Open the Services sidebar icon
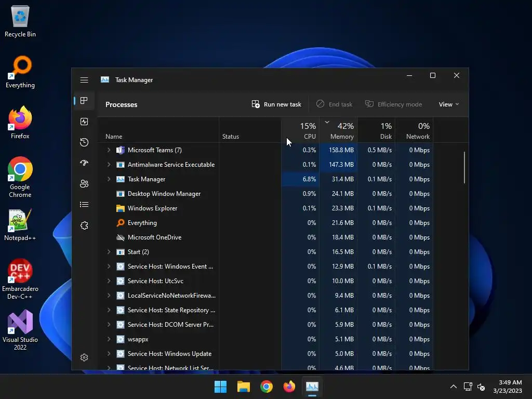532x399 pixels. click(x=84, y=225)
